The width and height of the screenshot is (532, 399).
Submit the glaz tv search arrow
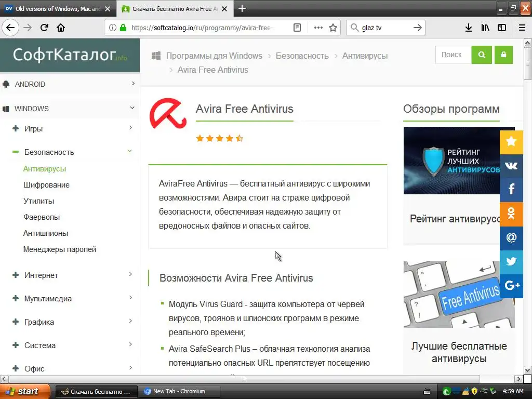pyautogui.click(x=418, y=28)
